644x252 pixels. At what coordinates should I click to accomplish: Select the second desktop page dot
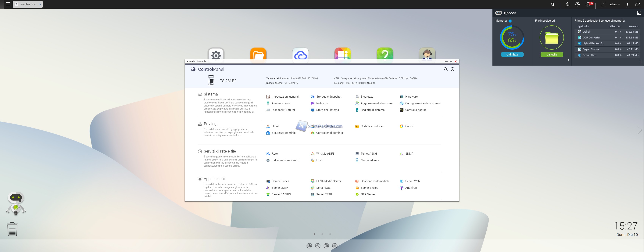pyautogui.click(x=322, y=234)
